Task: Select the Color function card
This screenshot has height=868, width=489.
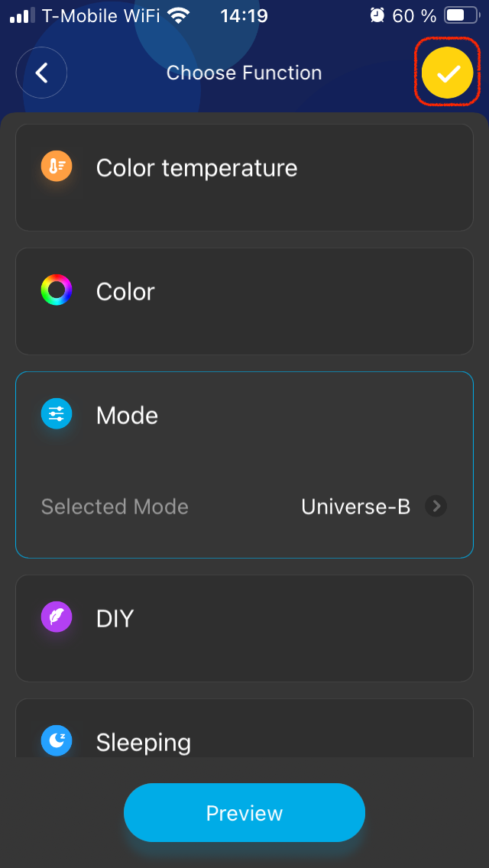Action: pyautogui.click(x=244, y=301)
